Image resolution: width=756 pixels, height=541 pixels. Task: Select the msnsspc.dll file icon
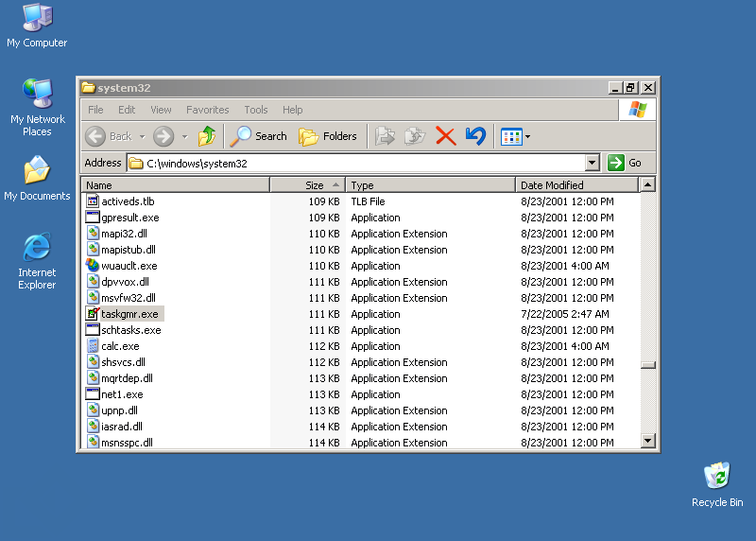(93, 442)
